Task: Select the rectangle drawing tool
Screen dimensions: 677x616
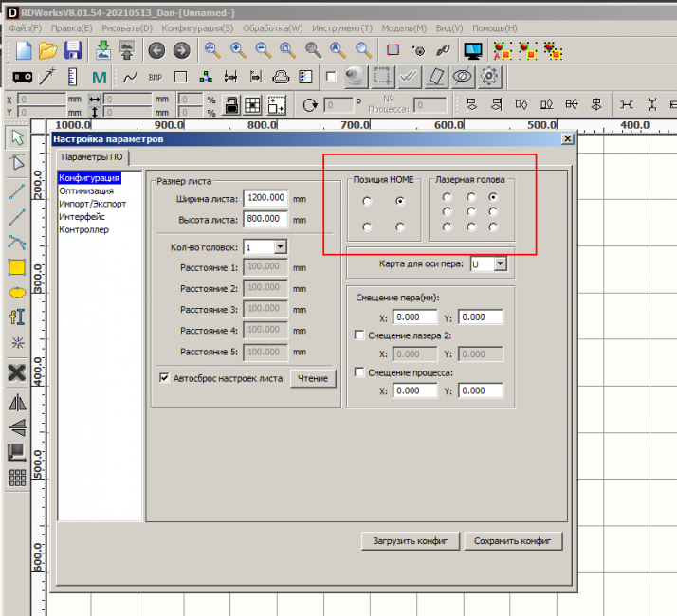Action: coord(16,267)
